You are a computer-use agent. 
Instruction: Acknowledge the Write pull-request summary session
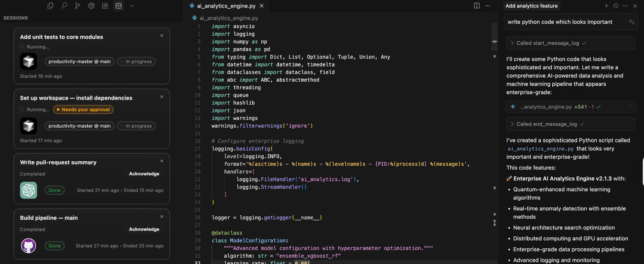[x=144, y=174]
